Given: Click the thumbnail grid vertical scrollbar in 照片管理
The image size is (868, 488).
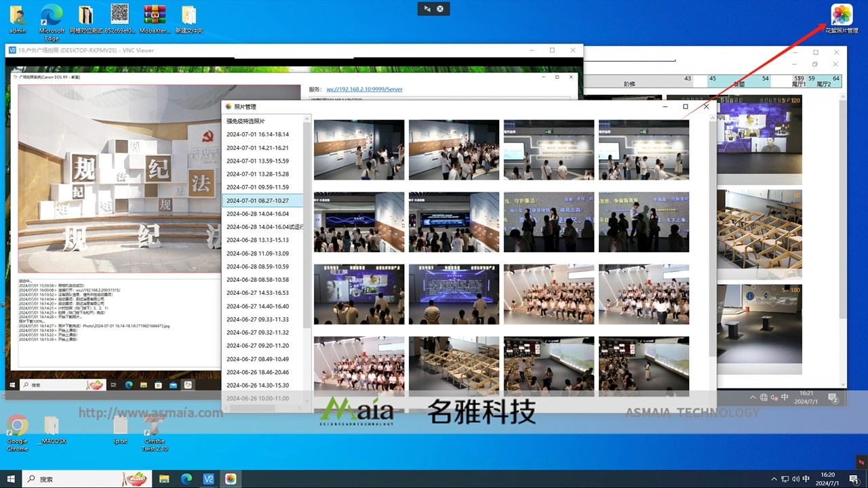Looking at the screenshot, I should coord(712,237).
